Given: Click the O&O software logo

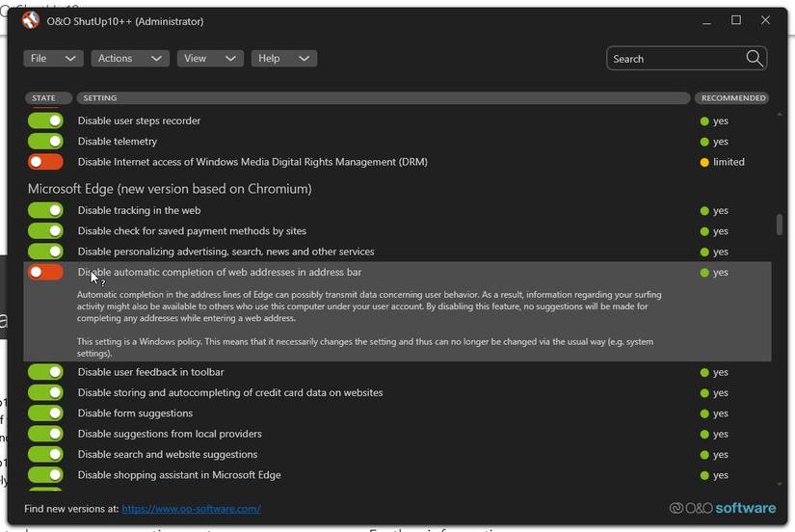Looking at the screenshot, I should [x=723, y=508].
